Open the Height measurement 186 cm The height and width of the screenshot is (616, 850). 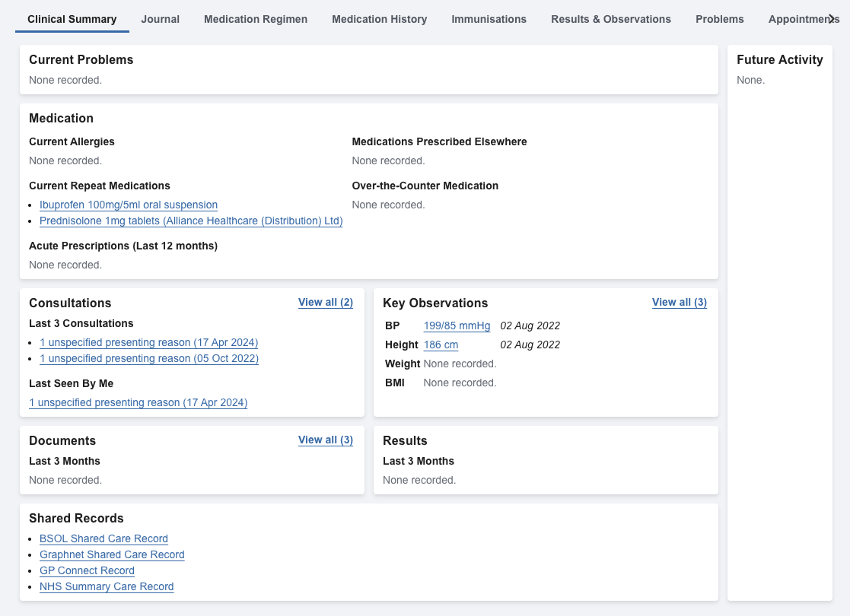pyautogui.click(x=441, y=345)
